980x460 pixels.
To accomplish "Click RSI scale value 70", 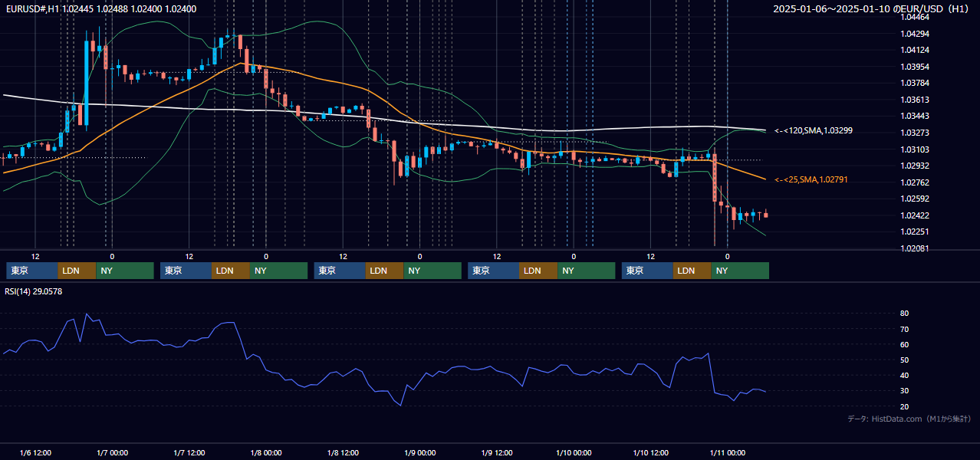I will [x=904, y=329].
